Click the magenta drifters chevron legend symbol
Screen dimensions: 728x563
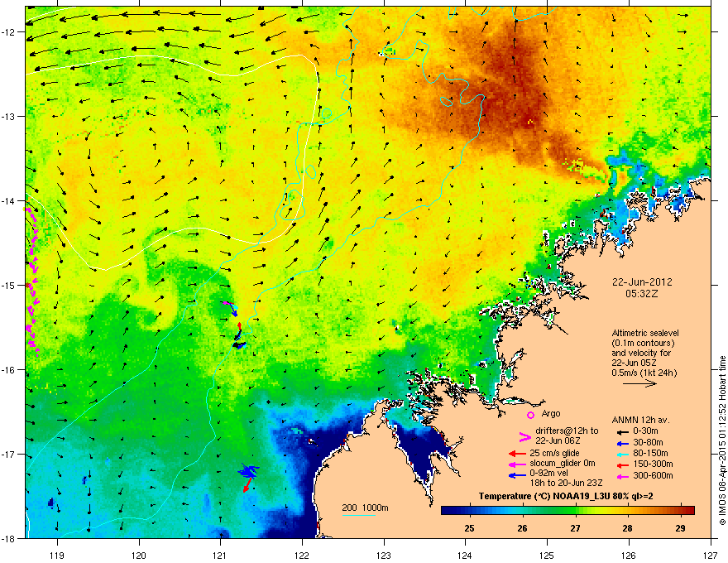[524, 437]
